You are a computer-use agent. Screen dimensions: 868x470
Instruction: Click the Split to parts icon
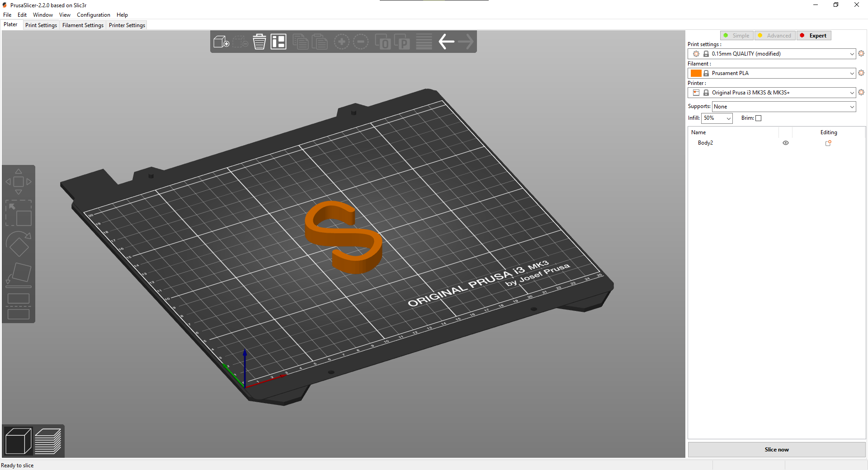(401, 42)
